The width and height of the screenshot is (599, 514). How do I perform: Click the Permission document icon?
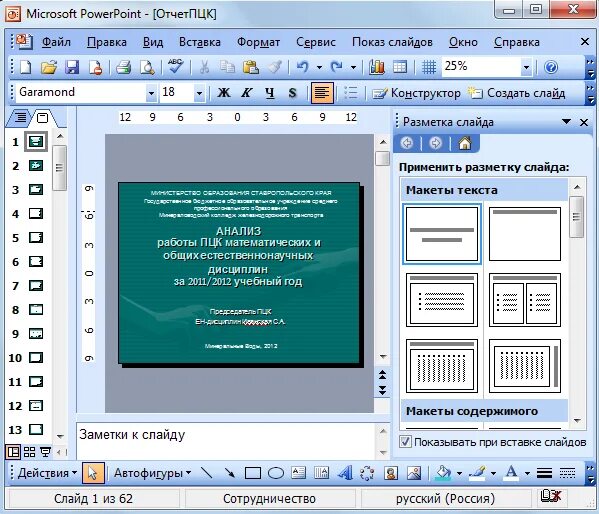[95, 67]
